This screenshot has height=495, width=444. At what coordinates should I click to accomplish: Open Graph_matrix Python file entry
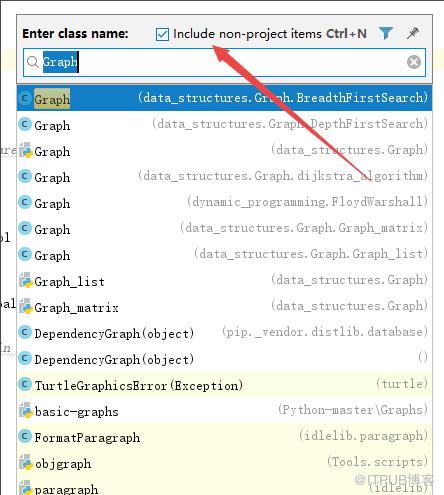click(224, 307)
